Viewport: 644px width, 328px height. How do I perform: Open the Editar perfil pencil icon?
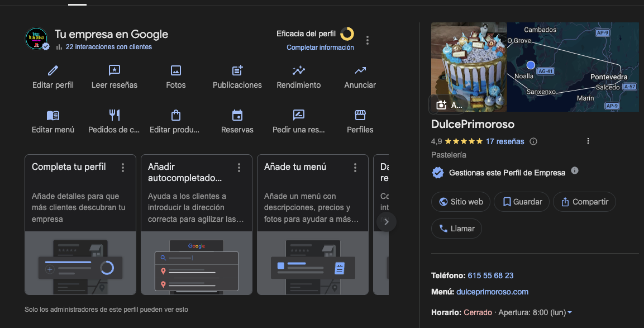(53, 70)
